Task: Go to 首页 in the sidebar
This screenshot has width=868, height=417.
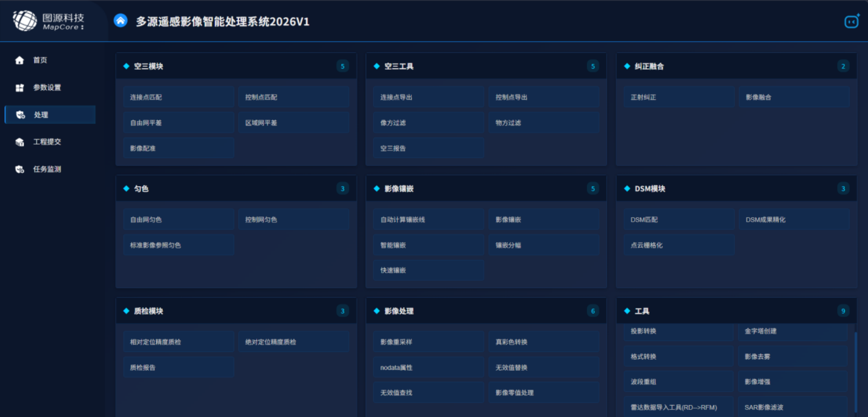Action: 50,60
